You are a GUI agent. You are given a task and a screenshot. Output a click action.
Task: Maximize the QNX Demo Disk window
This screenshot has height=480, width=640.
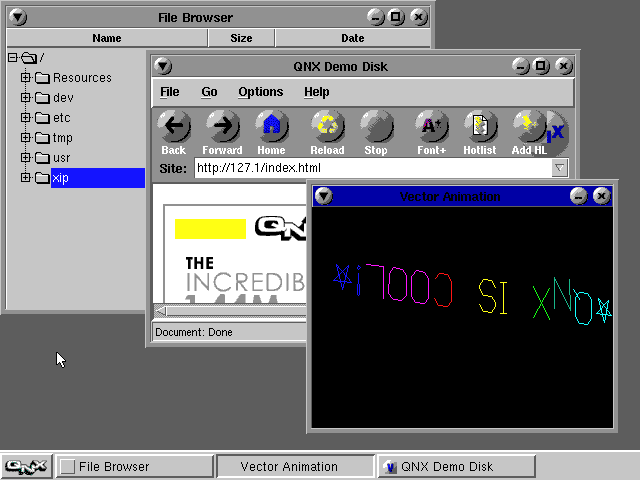pos(541,66)
